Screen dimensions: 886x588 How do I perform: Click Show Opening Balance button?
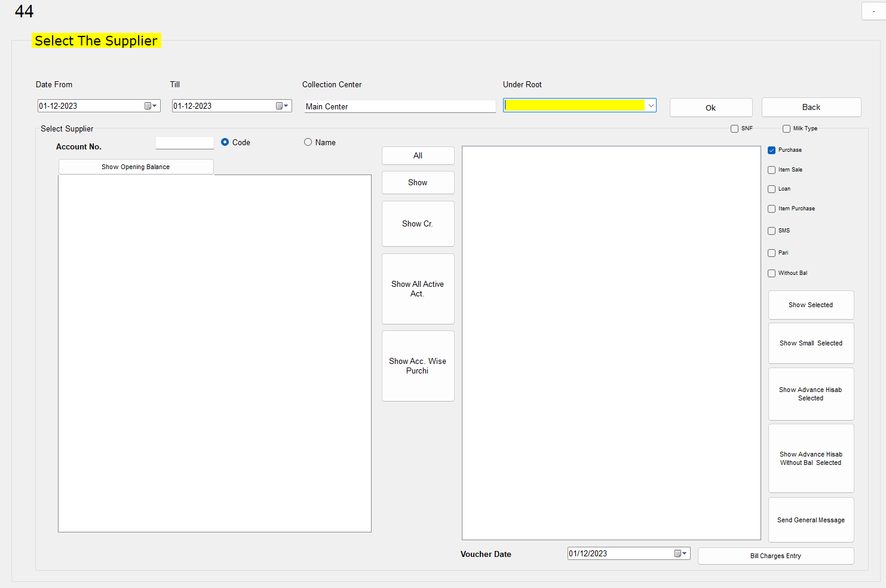[136, 167]
